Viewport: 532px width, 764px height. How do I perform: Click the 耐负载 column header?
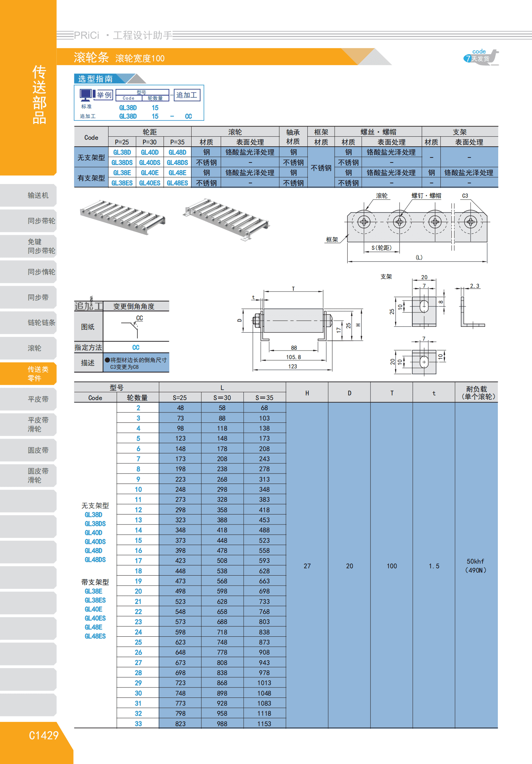coord(477,393)
